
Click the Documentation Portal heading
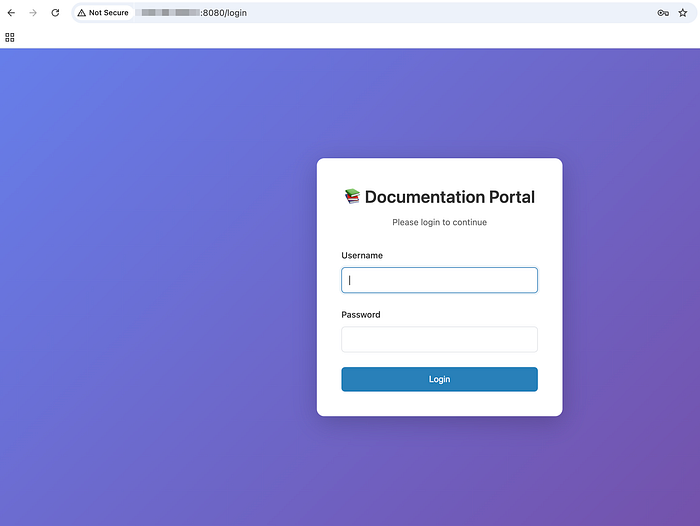[x=450, y=197]
